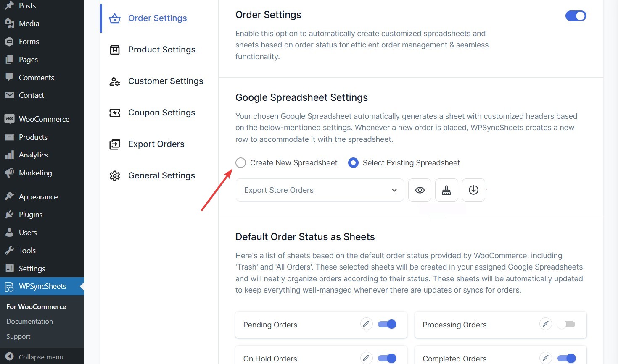Click the Customer Settings user-gear icon
The width and height of the screenshot is (618, 364).
coord(115,81)
